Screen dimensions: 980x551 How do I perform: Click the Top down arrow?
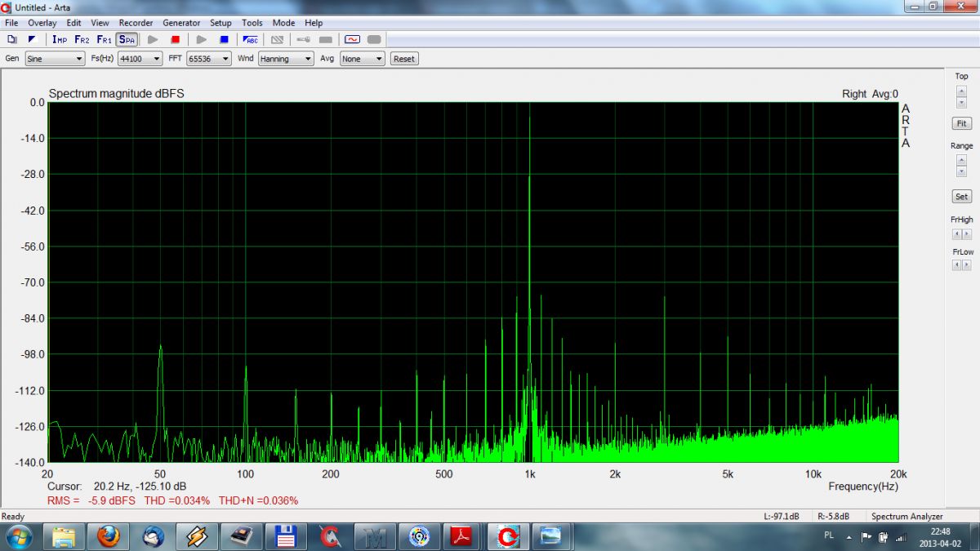coord(962,102)
